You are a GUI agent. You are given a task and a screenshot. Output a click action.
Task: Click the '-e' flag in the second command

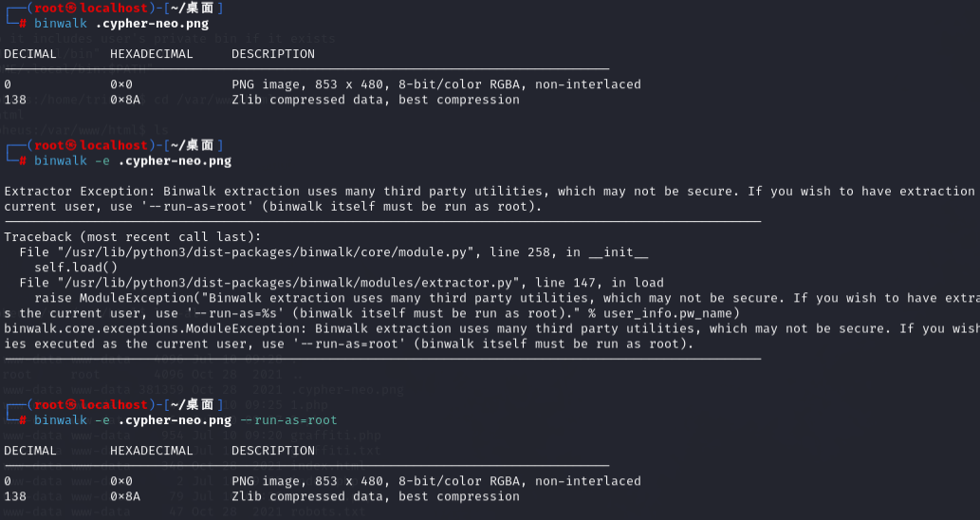pos(102,160)
